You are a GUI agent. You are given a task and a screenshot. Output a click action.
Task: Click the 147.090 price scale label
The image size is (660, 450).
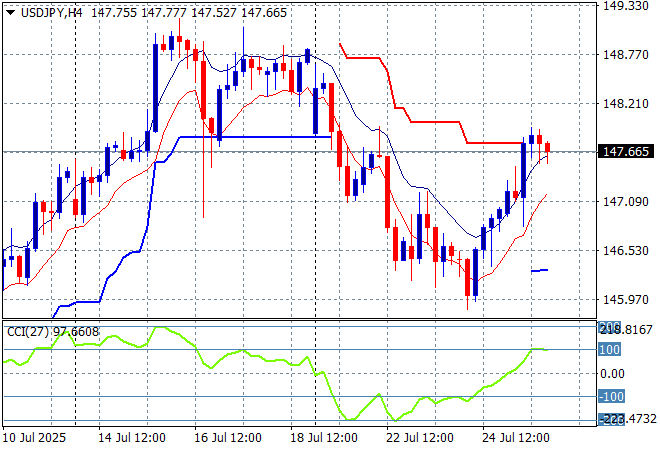click(x=626, y=202)
